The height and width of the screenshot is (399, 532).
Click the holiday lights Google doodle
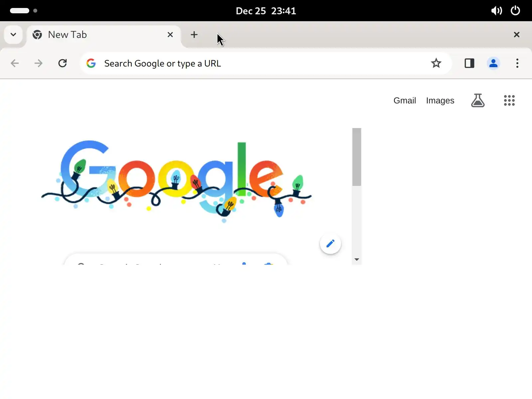tap(176, 181)
